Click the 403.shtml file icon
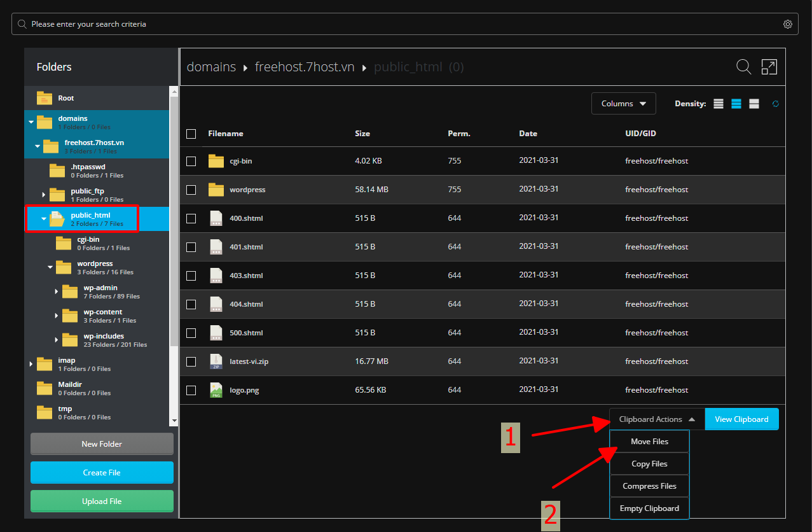 [216, 276]
